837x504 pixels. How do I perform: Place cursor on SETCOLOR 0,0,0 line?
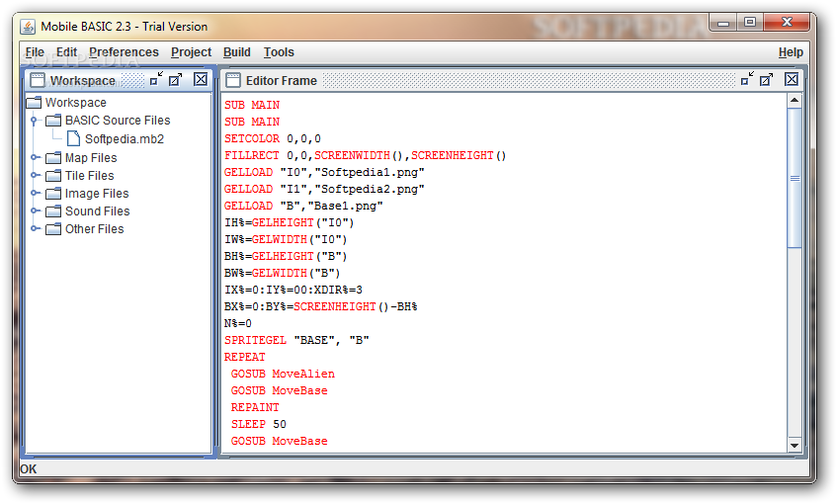click(272, 138)
